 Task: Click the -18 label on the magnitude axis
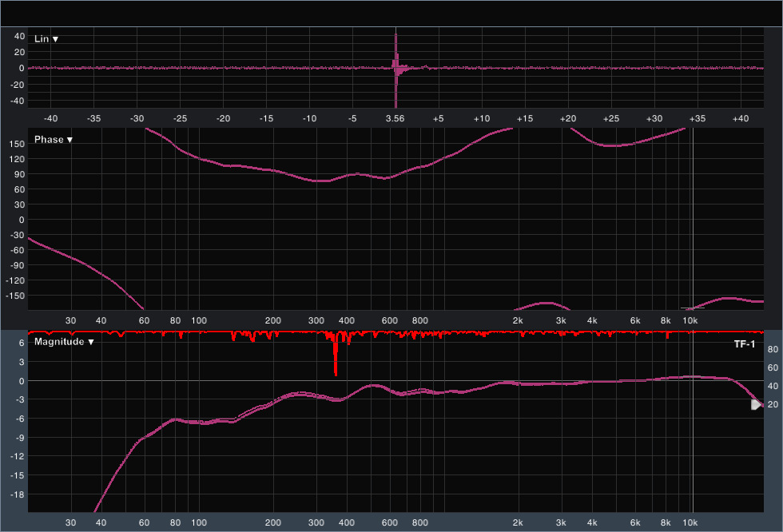[17, 494]
